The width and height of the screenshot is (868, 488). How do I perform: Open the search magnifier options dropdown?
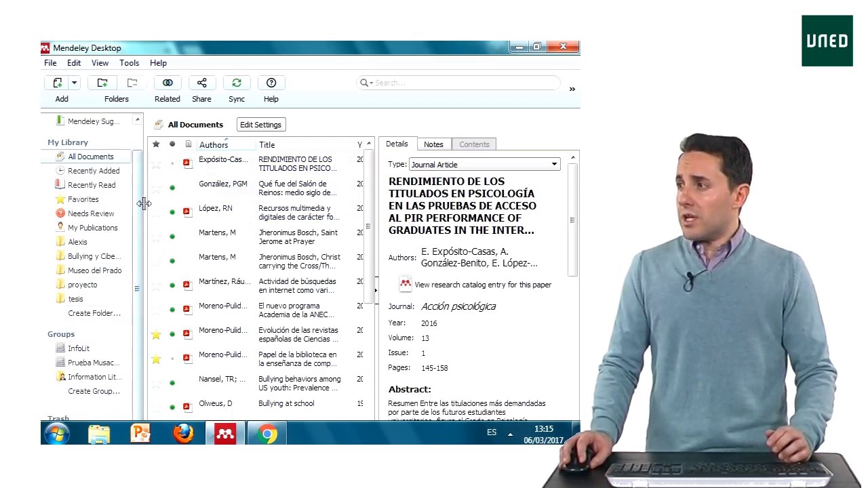coord(366,83)
